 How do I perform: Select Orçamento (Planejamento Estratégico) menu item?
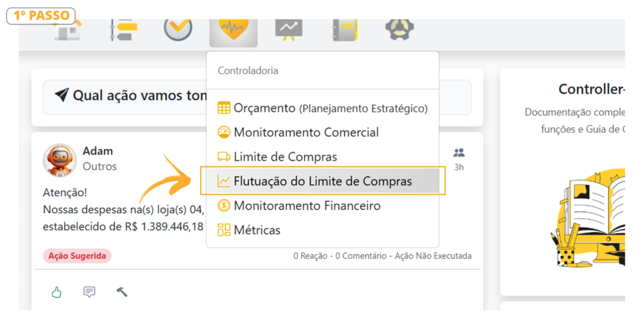[x=323, y=108]
